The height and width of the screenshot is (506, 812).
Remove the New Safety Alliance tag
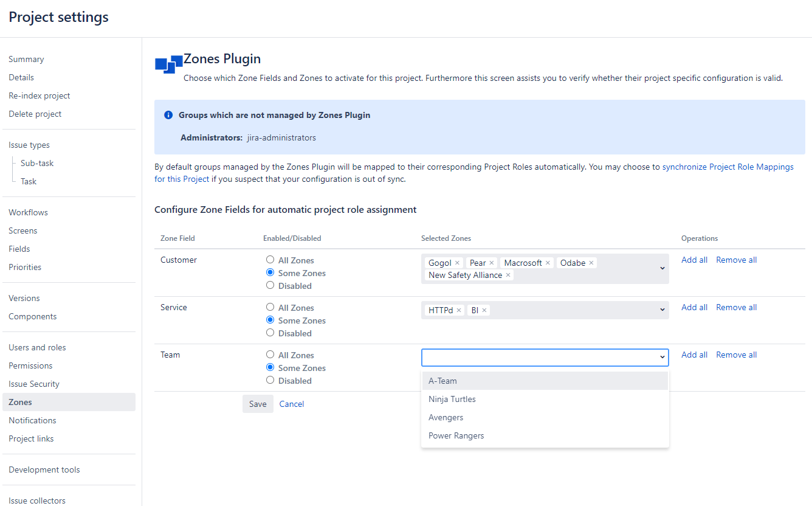(508, 276)
